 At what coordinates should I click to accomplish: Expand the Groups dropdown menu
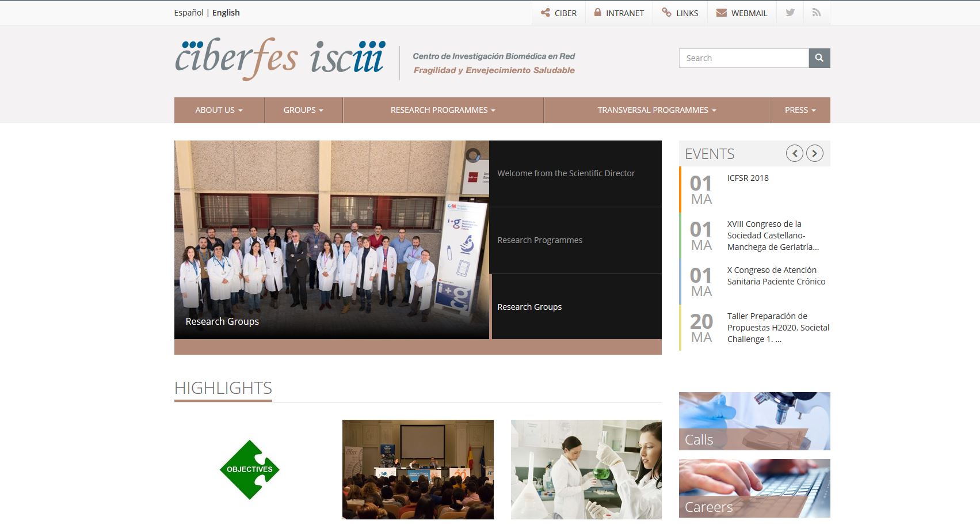[x=303, y=110]
